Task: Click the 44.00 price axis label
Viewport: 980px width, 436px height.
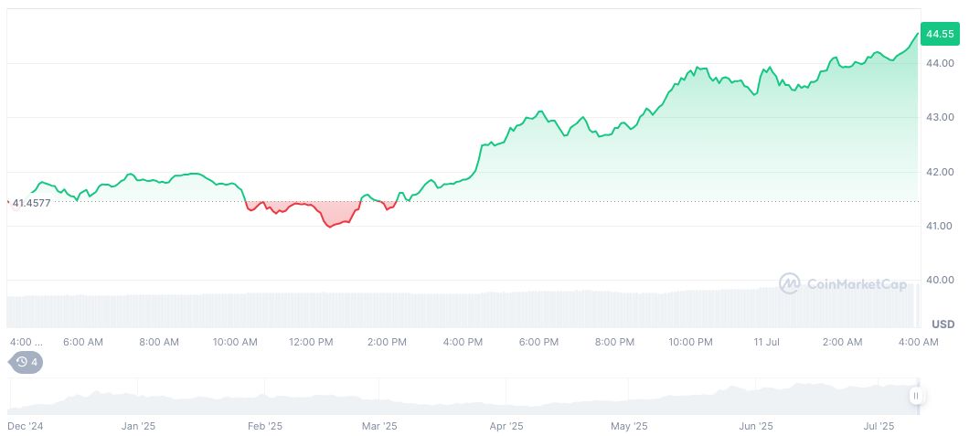Action: (940, 63)
